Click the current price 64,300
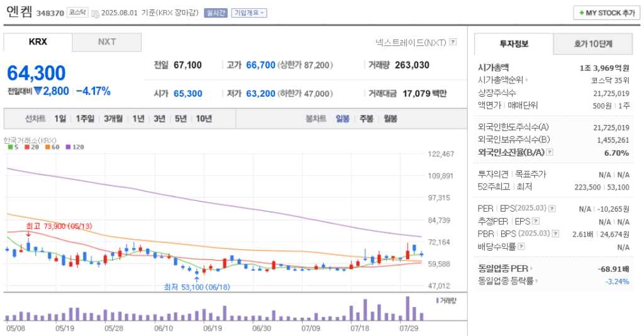The height and width of the screenshot is (336, 644). pyautogui.click(x=36, y=73)
